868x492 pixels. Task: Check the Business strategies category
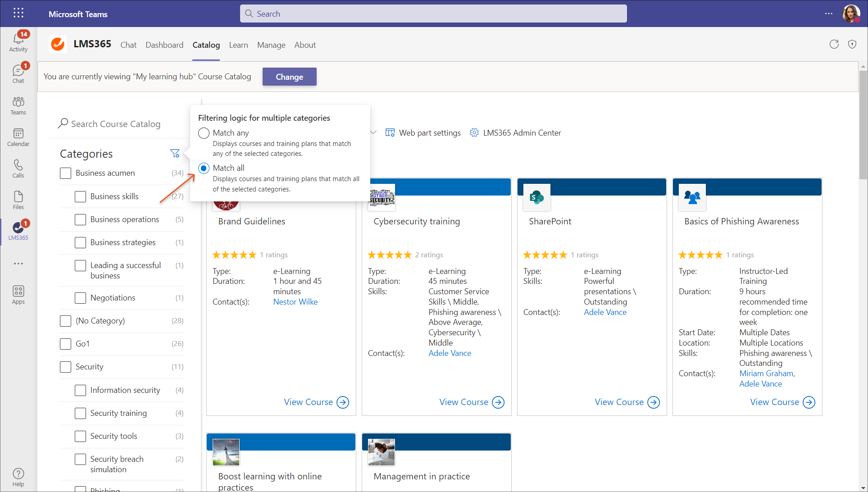(x=80, y=242)
